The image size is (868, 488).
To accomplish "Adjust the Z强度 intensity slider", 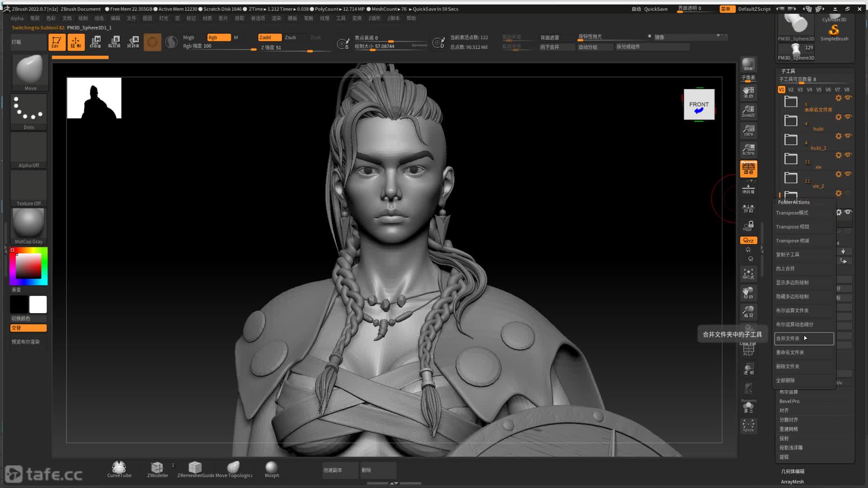I will (296, 47).
